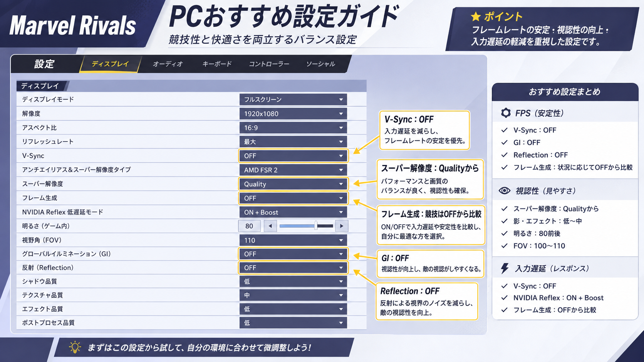Open the 解像度 dropdown showing 1920x1080
This screenshot has width=644, height=362.
tap(293, 113)
